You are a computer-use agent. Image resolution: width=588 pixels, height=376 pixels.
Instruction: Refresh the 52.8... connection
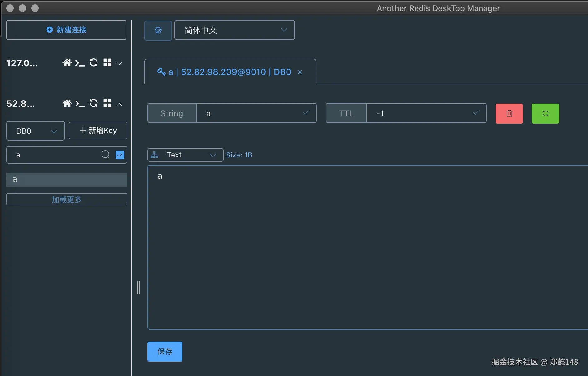pyautogui.click(x=94, y=103)
